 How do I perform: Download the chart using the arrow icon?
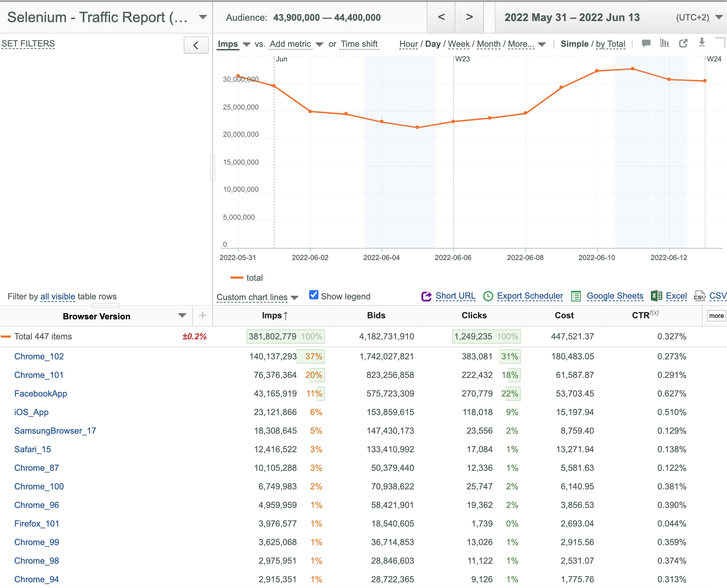point(702,43)
